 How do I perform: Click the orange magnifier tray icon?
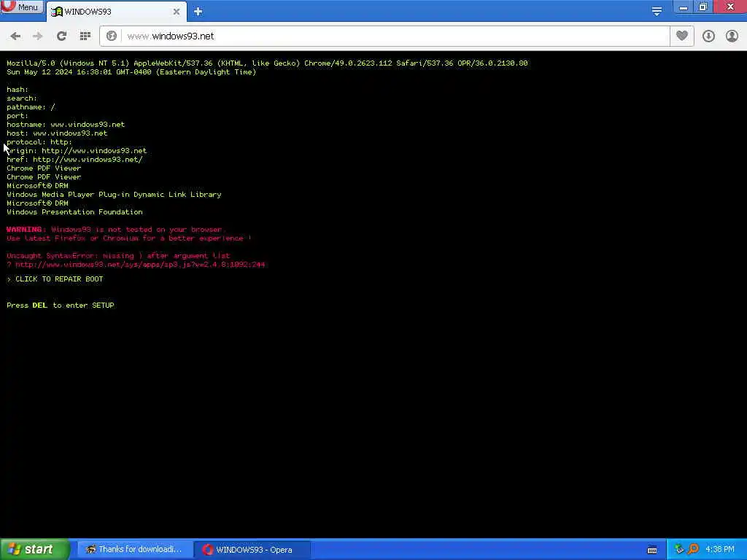693,549
